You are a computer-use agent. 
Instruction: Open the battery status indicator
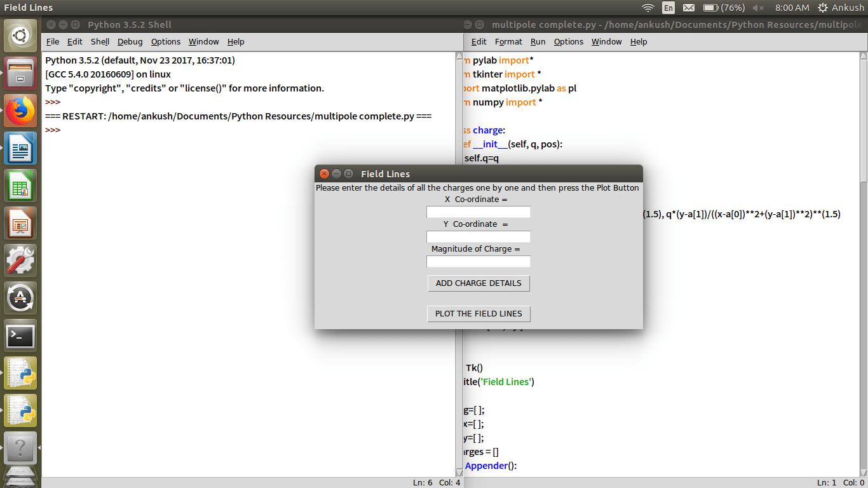[x=724, y=8]
